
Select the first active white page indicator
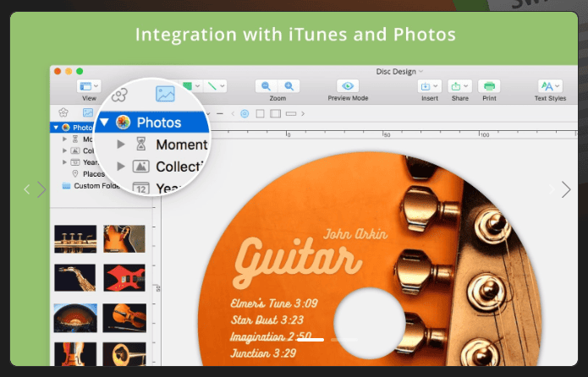pyautogui.click(x=310, y=340)
